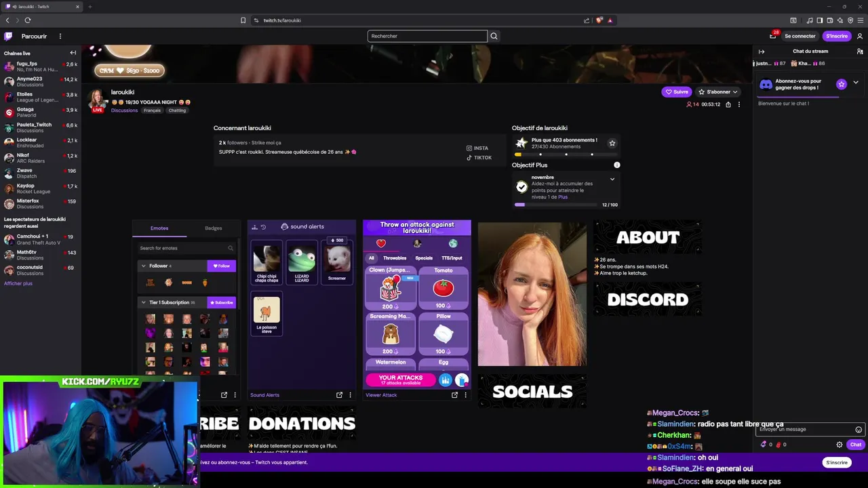Select the Specials attack filter
868x488 pixels.
coord(424,258)
